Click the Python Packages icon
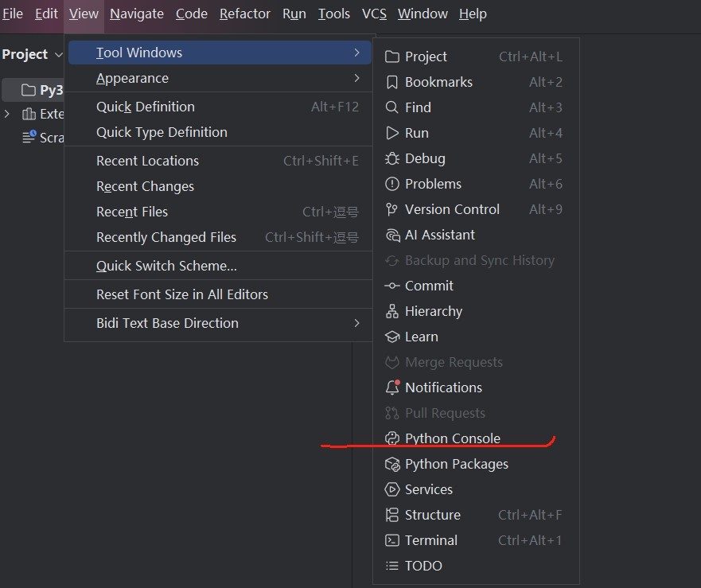This screenshot has height=588, width=701. (x=391, y=464)
